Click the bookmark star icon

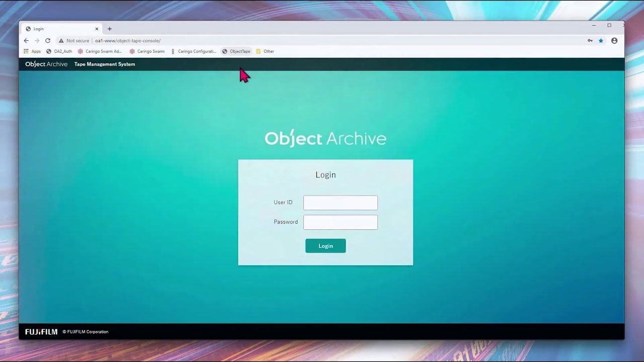pos(601,41)
